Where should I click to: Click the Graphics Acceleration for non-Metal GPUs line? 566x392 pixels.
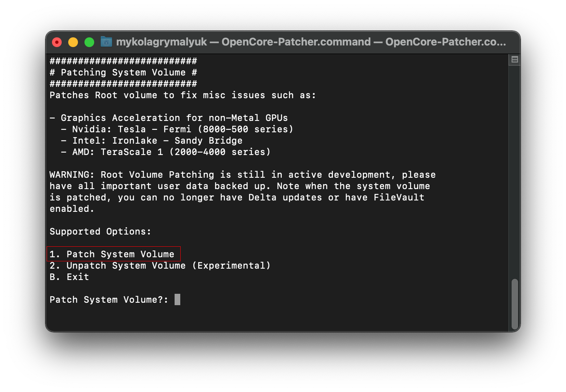click(169, 118)
